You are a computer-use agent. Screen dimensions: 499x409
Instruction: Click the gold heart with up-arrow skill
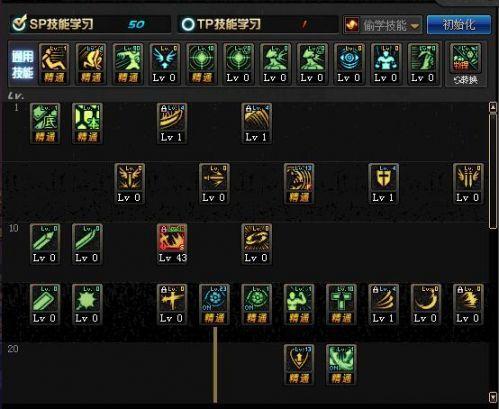click(x=299, y=365)
